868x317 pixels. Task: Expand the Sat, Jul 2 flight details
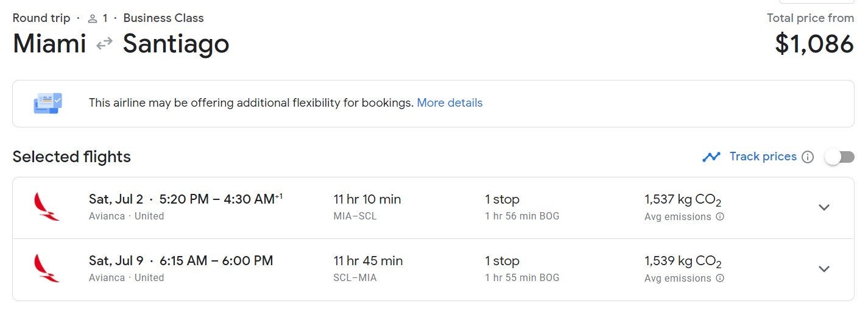click(824, 207)
